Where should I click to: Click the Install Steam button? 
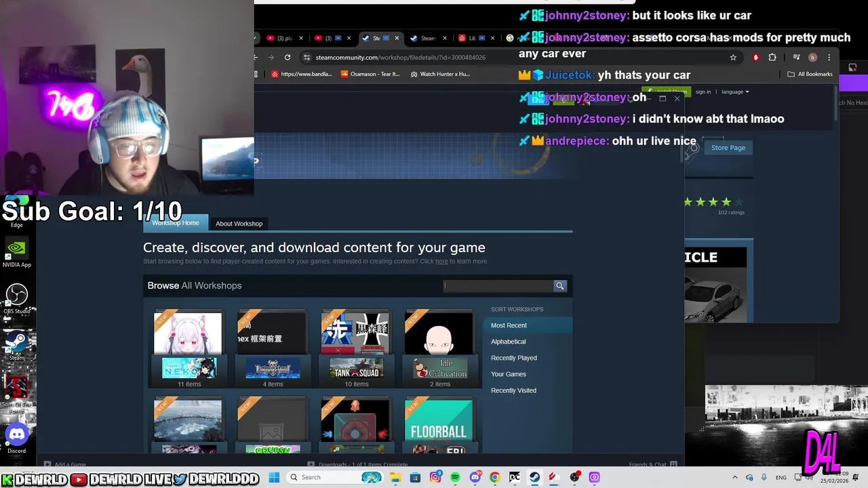[x=668, y=91]
